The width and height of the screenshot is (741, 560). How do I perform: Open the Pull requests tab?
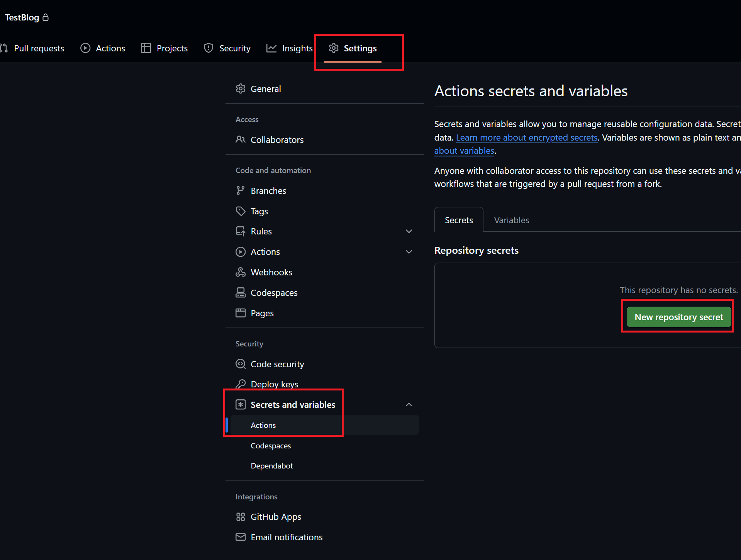tap(32, 48)
